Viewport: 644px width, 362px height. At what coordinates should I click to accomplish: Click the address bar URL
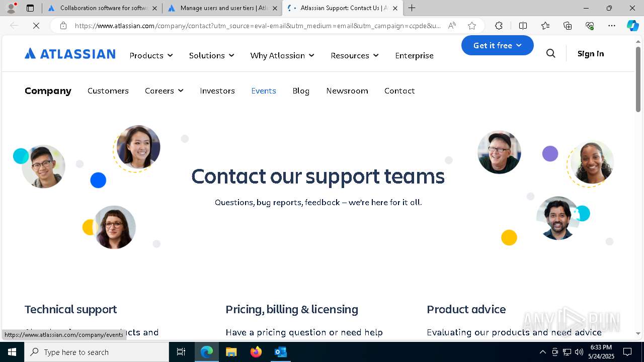(258, 26)
